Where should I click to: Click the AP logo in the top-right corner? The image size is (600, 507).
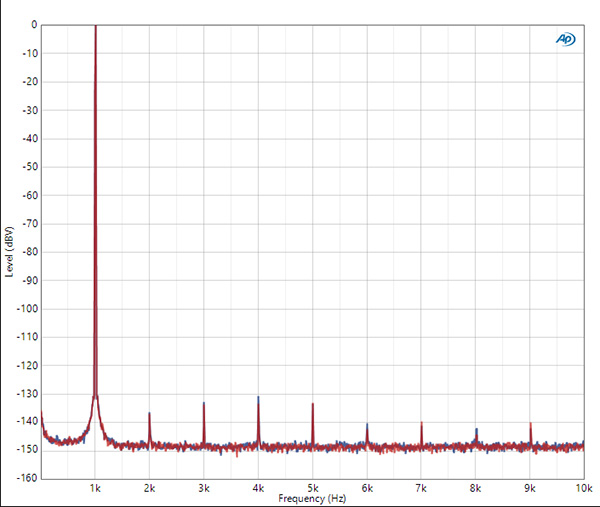tap(566, 39)
